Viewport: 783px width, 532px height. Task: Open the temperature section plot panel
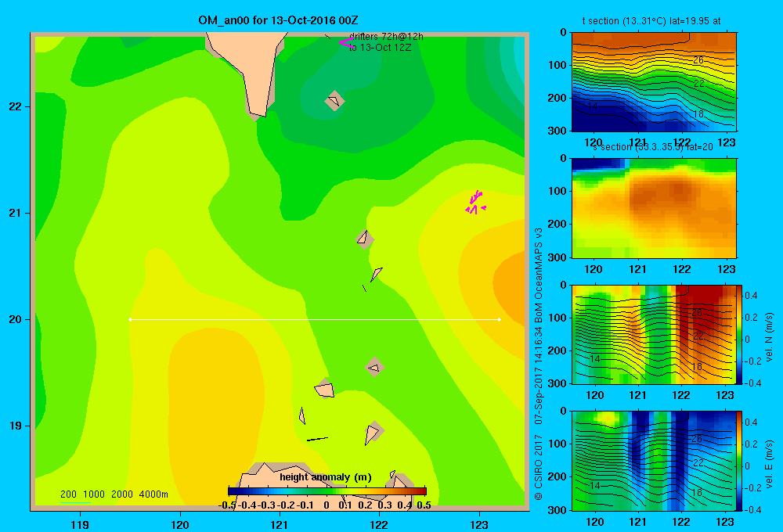coord(654,82)
